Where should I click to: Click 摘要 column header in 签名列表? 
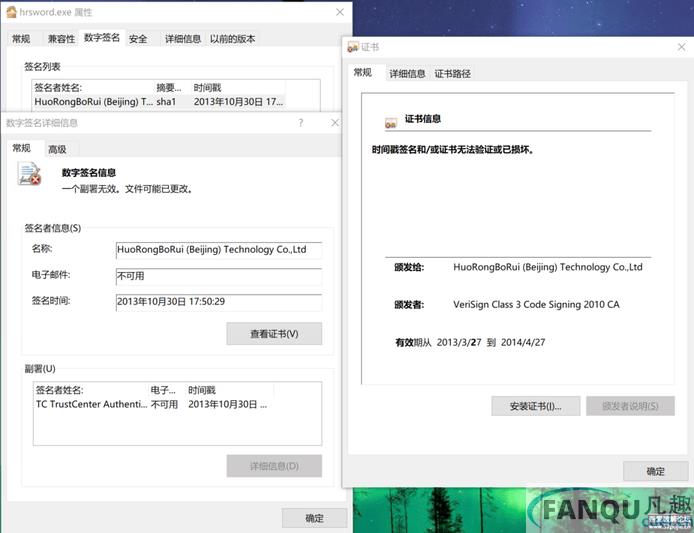click(172, 88)
